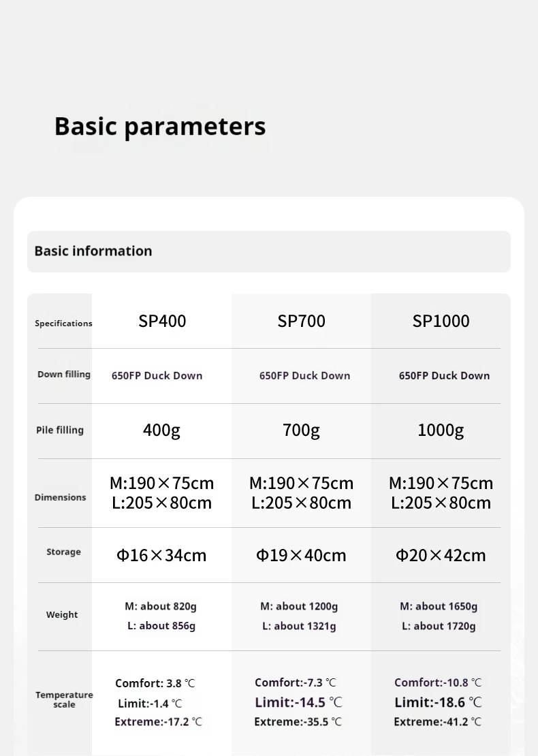Click the SP400 Comfort: 3.8 ℃ value

155,683
